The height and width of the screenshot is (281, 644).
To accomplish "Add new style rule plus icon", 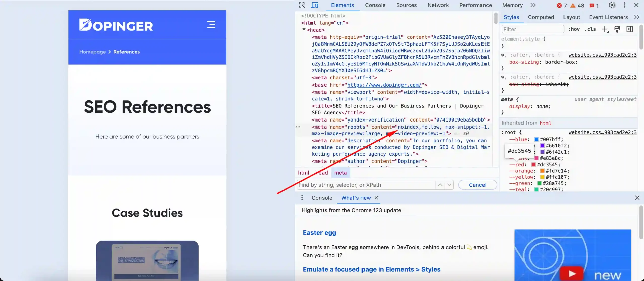I will tap(605, 29).
